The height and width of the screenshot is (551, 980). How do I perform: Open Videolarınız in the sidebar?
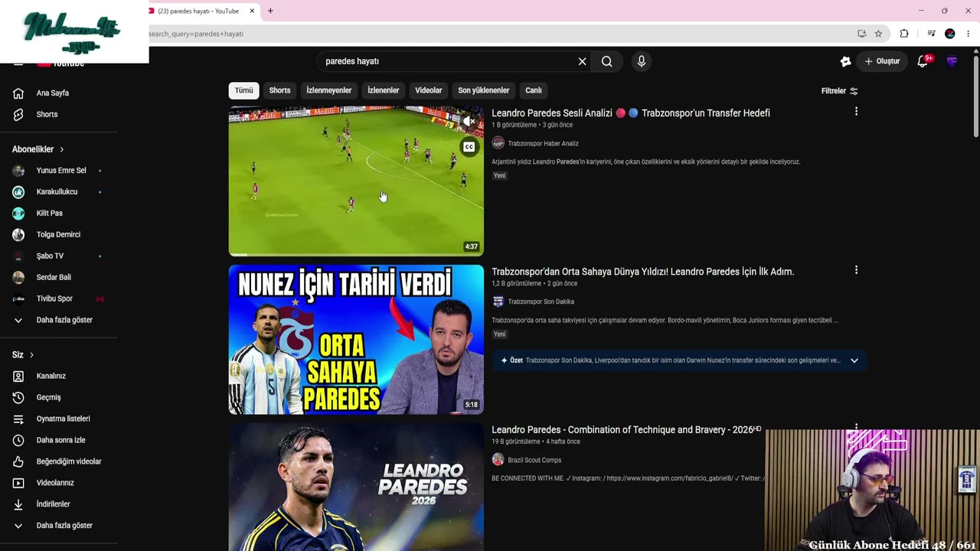tap(55, 484)
